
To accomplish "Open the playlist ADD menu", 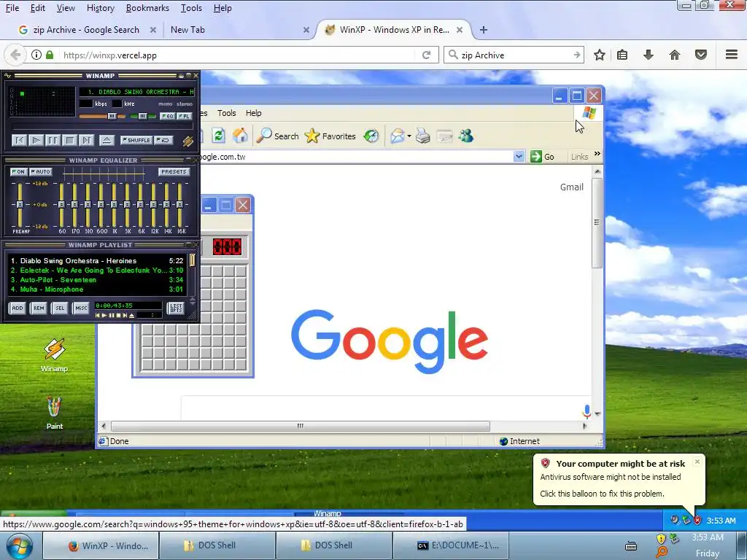I will 18,308.
